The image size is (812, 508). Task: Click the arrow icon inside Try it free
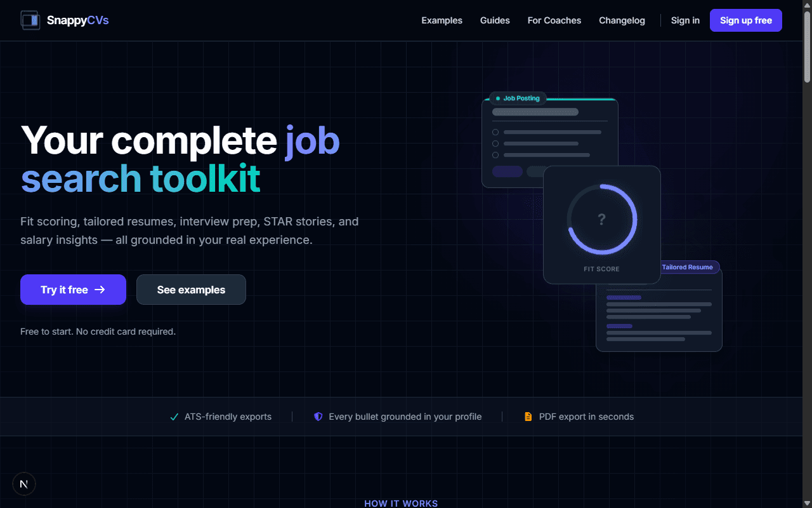pos(100,290)
